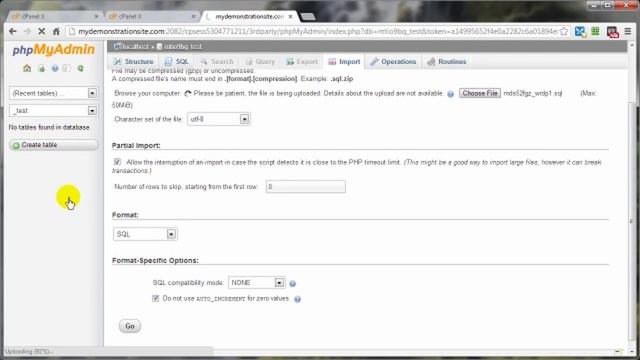Click the Go button to import
The image size is (640, 360).
click(x=130, y=326)
